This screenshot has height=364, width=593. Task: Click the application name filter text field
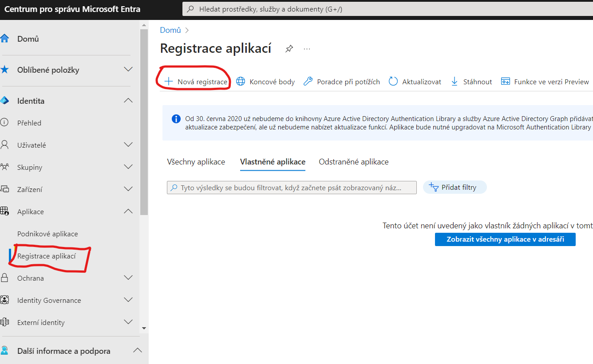[292, 188]
